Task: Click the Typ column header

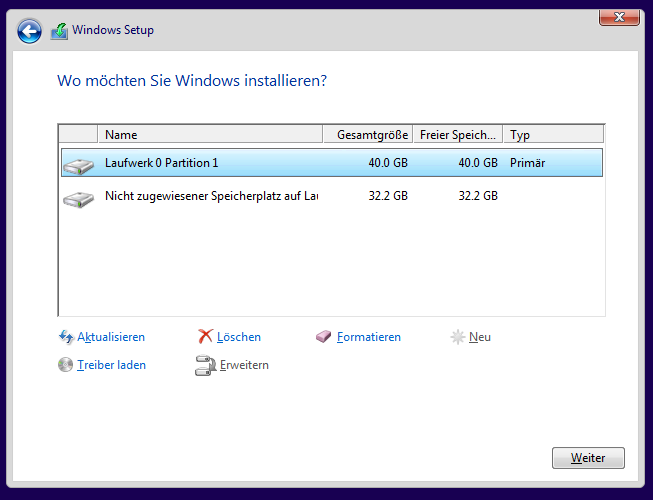Action: (553, 134)
